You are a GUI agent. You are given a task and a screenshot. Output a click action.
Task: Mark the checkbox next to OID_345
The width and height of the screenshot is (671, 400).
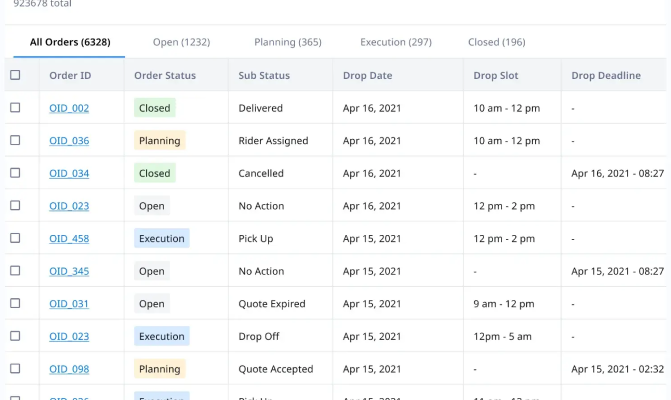point(15,271)
